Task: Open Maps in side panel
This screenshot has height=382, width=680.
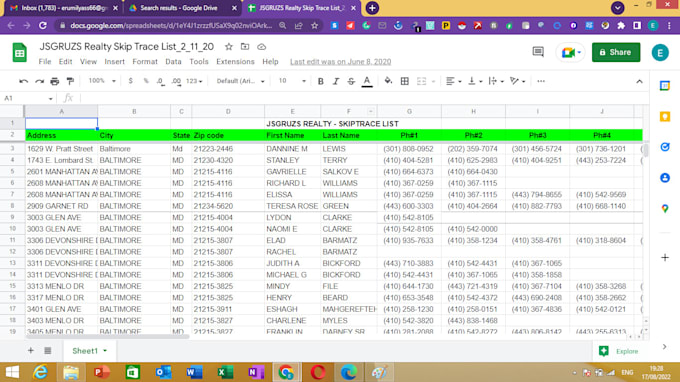Action: point(665,209)
